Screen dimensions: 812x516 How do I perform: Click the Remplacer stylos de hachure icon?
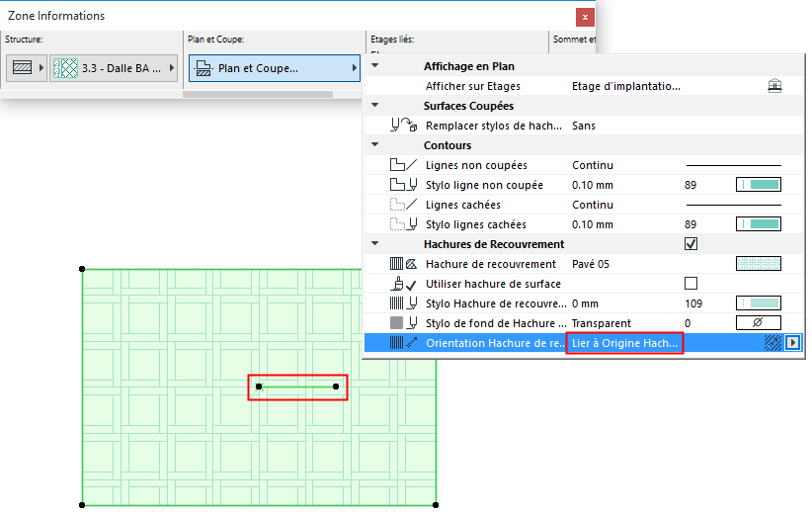(403, 126)
